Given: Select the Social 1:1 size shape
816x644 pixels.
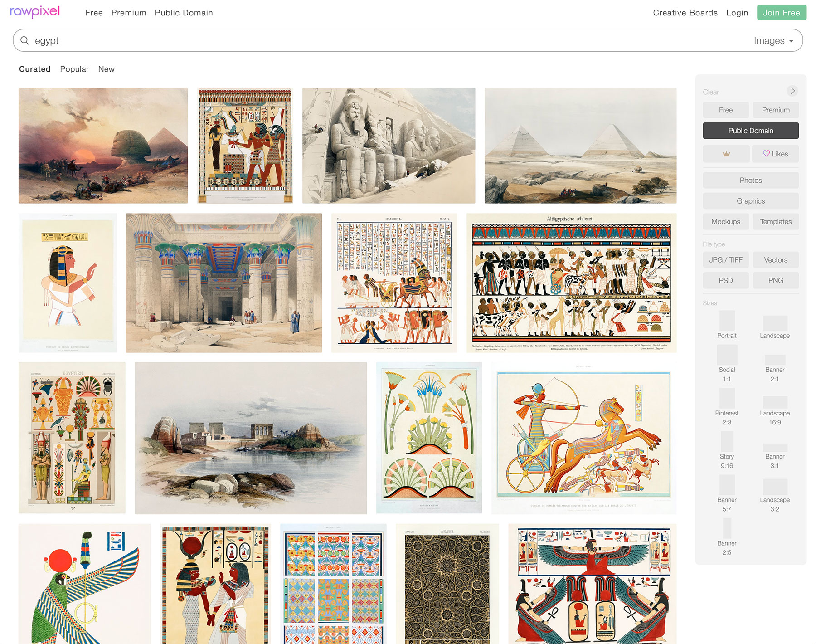Looking at the screenshot, I should click(x=727, y=355).
